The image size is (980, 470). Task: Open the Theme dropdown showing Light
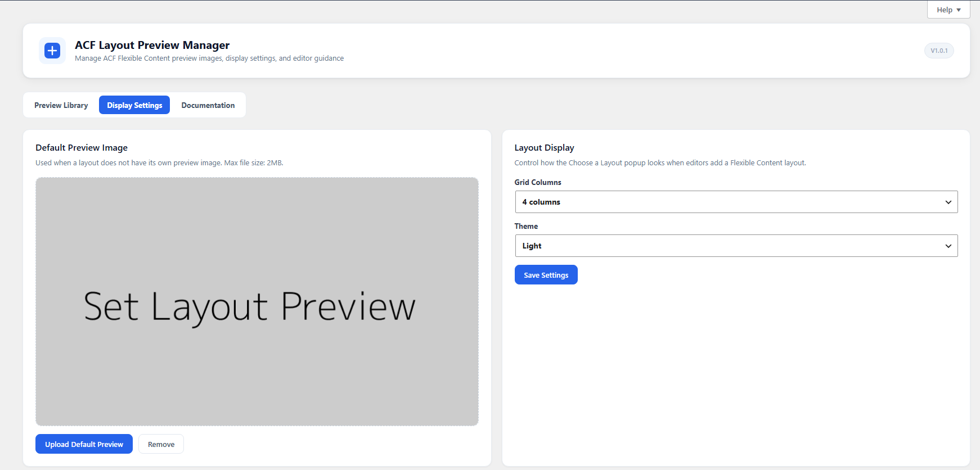(736, 246)
